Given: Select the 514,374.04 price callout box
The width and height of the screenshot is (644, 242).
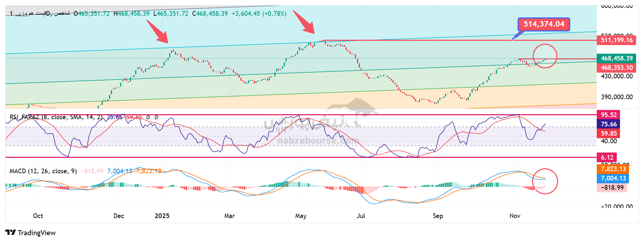Looking at the screenshot, I should coord(543,24).
